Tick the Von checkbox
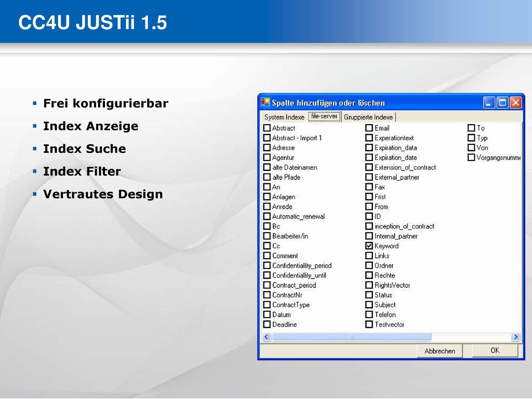532x399 pixels. pyautogui.click(x=471, y=148)
